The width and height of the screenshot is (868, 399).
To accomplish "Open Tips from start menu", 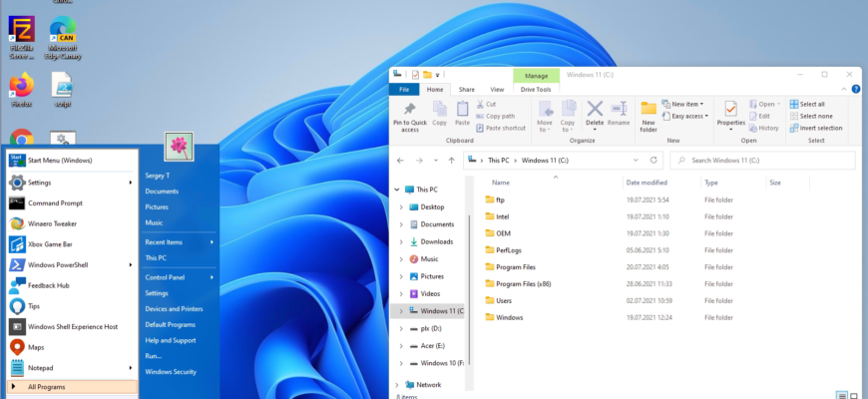I will coord(72,306).
